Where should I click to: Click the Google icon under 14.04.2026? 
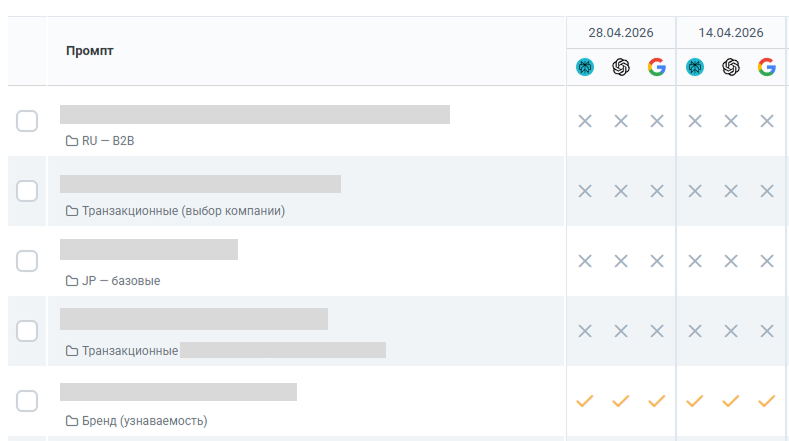[x=767, y=67]
